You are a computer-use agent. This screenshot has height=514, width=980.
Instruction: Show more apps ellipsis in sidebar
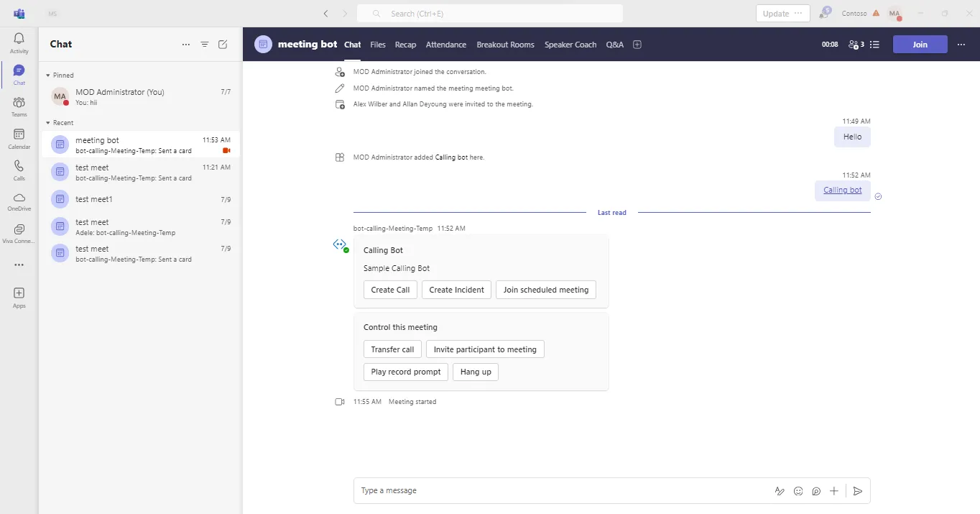point(19,265)
